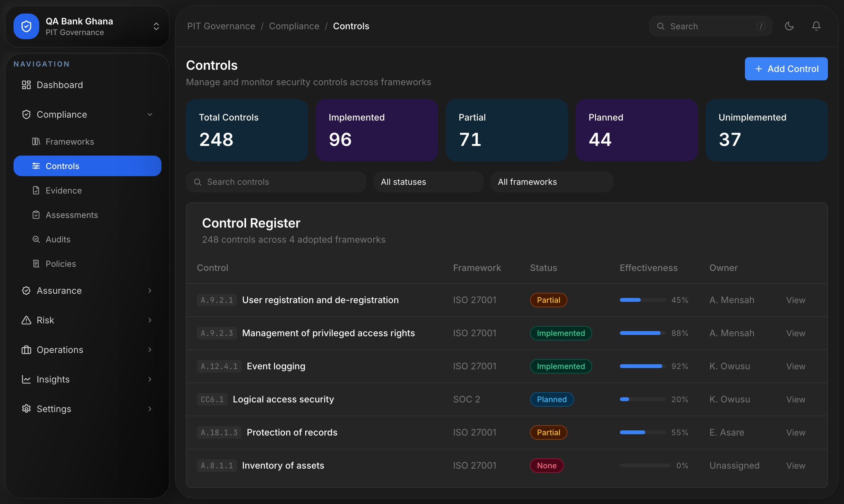
Task: Click the Evidence file icon
Action: coord(36,191)
